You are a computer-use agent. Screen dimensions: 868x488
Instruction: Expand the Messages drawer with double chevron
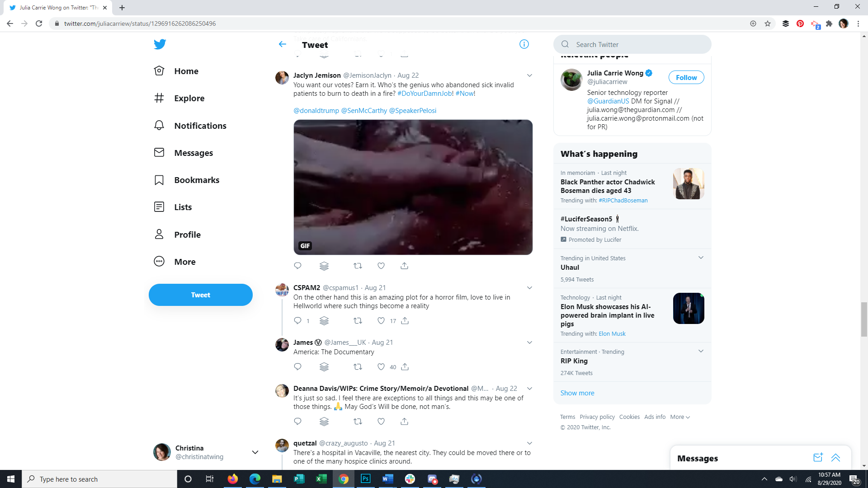point(835,458)
